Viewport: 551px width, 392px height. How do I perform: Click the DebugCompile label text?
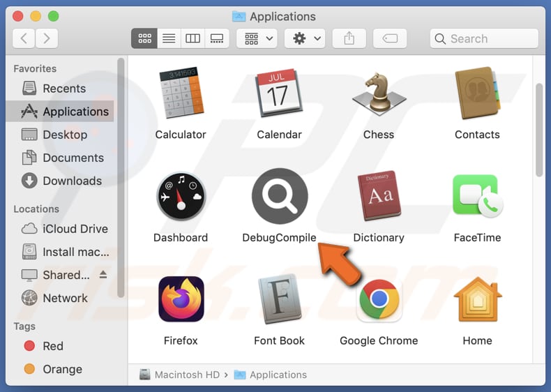[279, 238]
